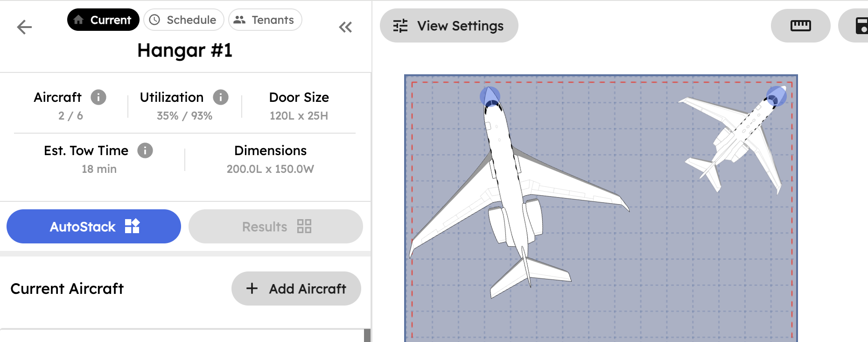
Task: Run AutoStack for Hangar #1
Action: (x=93, y=226)
